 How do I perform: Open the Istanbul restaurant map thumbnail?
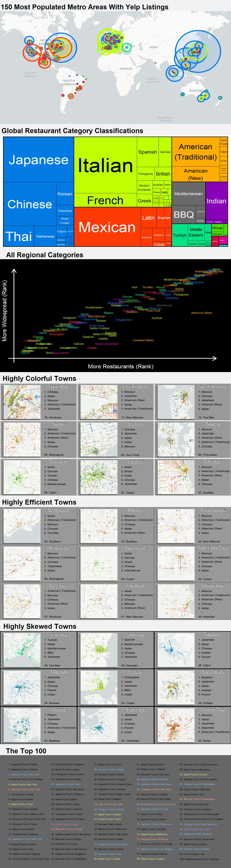click(x=22, y=650)
